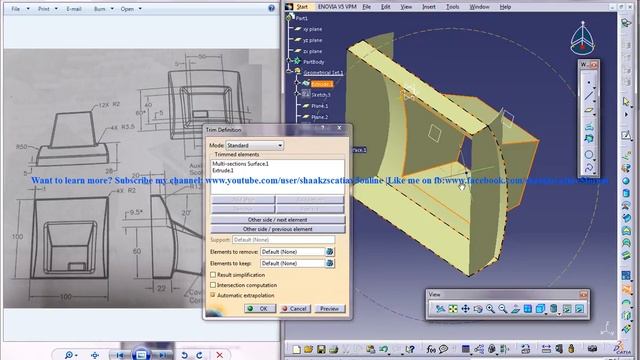Select the Pan tool in View toolbar
Viewport: 640px width, 360px height.
[465, 309]
